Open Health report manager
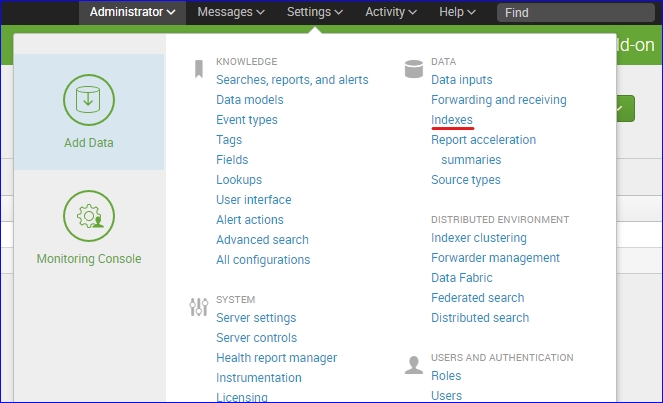 coord(276,358)
